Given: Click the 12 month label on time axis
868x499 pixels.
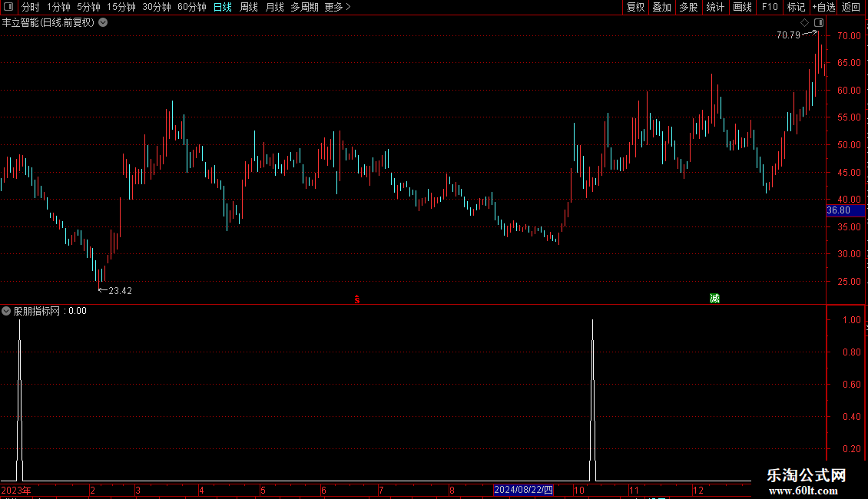Looking at the screenshot, I should tap(698, 490).
